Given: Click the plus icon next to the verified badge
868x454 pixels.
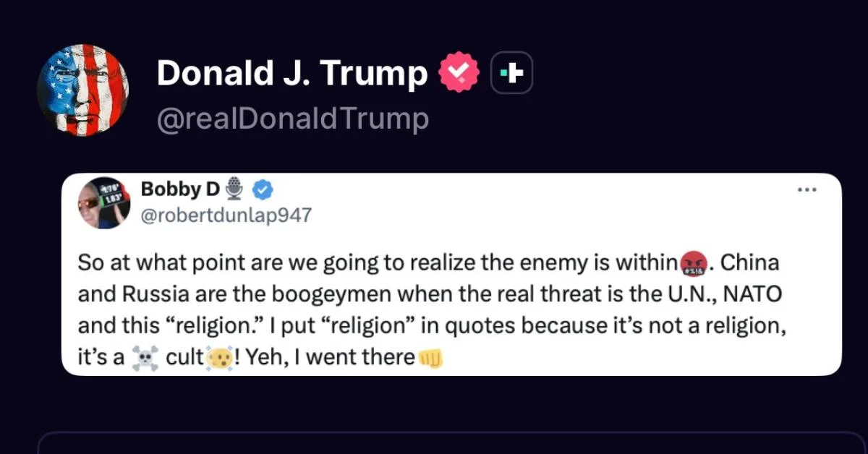Looking at the screenshot, I should click(x=512, y=73).
